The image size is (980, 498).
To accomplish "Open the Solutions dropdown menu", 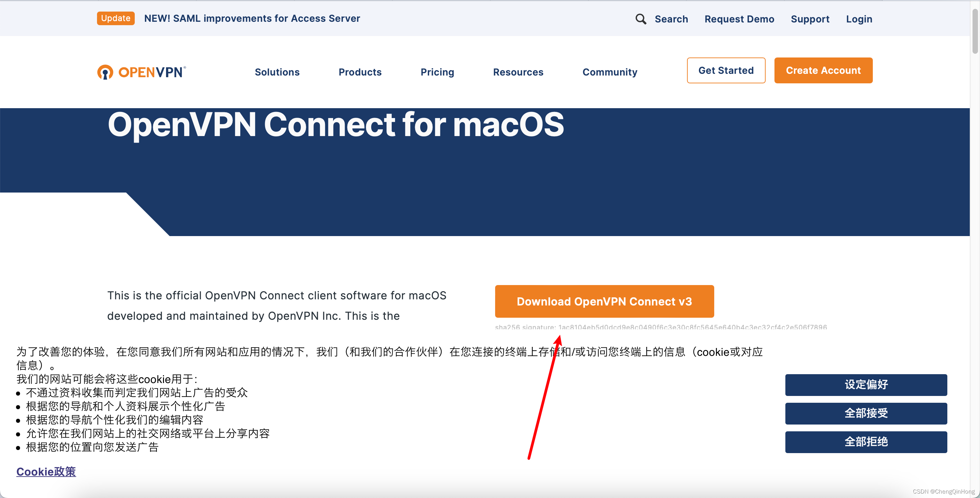I will pos(277,71).
